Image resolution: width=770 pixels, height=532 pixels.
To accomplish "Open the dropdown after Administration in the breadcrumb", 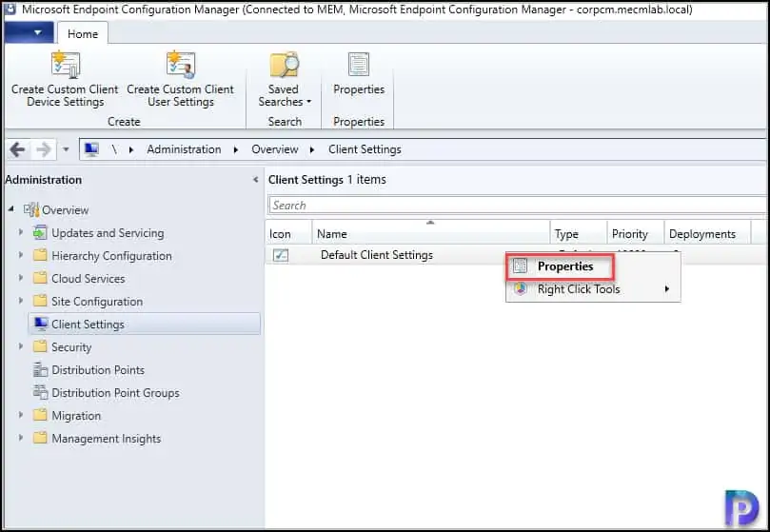I will tap(236, 149).
